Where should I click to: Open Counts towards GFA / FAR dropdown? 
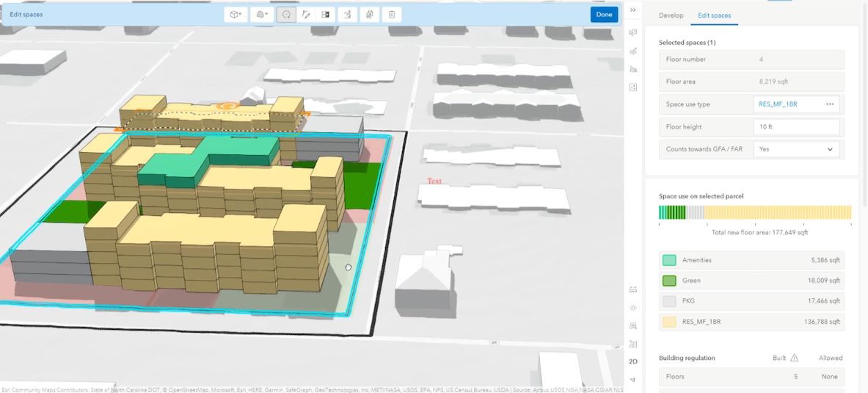click(796, 149)
